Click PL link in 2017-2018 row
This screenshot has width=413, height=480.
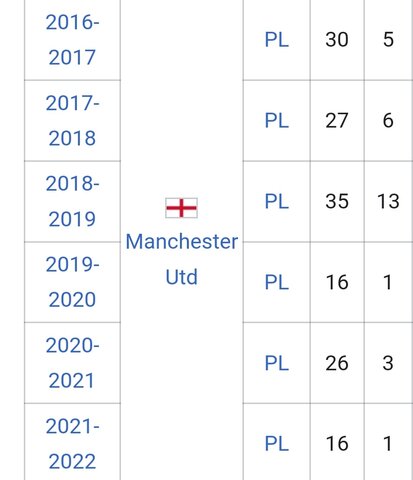tap(277, 120)
